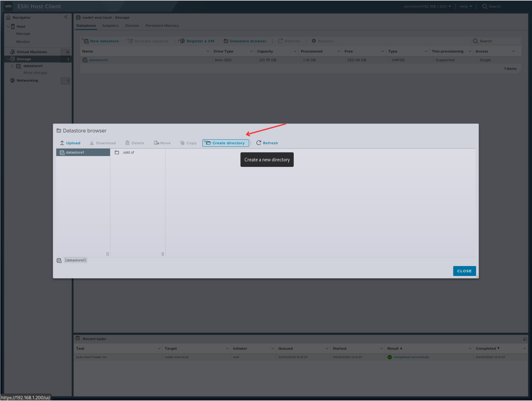Switch to the Adapters tab
Screen dimensions: 532x401
110,25
